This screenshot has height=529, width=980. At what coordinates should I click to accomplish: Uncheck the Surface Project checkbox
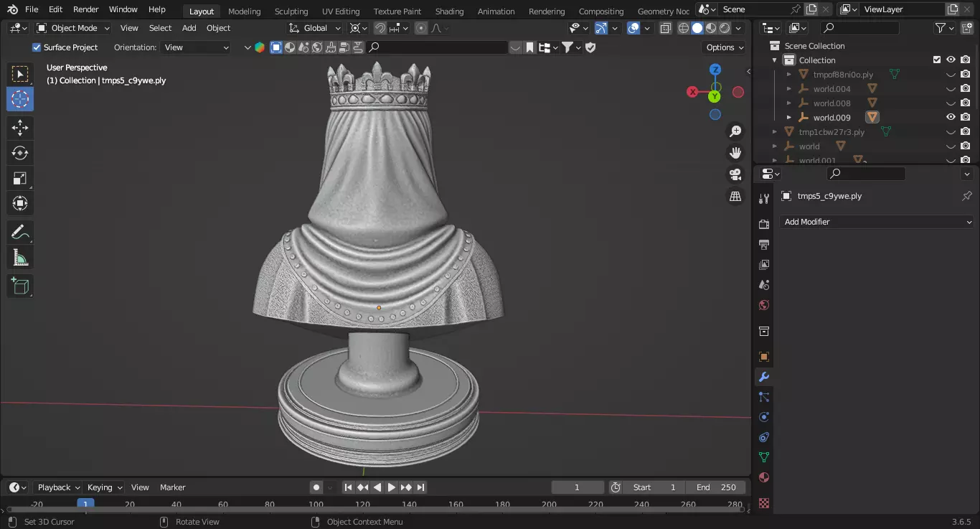(37, 47)
